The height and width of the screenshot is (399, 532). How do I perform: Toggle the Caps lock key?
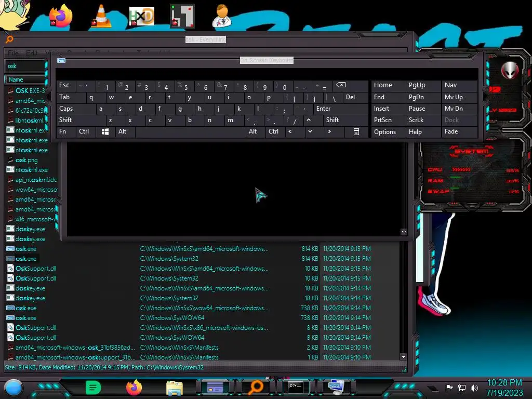[x=76, y=109]
